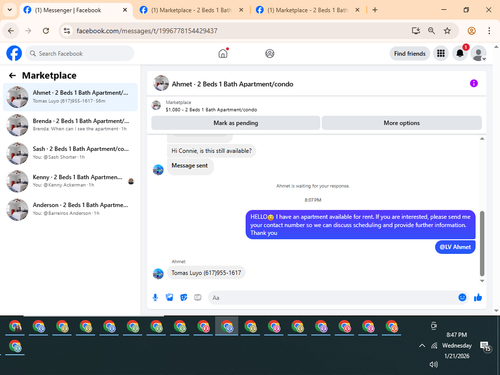The height and width of the screenshot is (375, 500).
Task: Click the address bar URL
Action: click(x=147, y=31)
